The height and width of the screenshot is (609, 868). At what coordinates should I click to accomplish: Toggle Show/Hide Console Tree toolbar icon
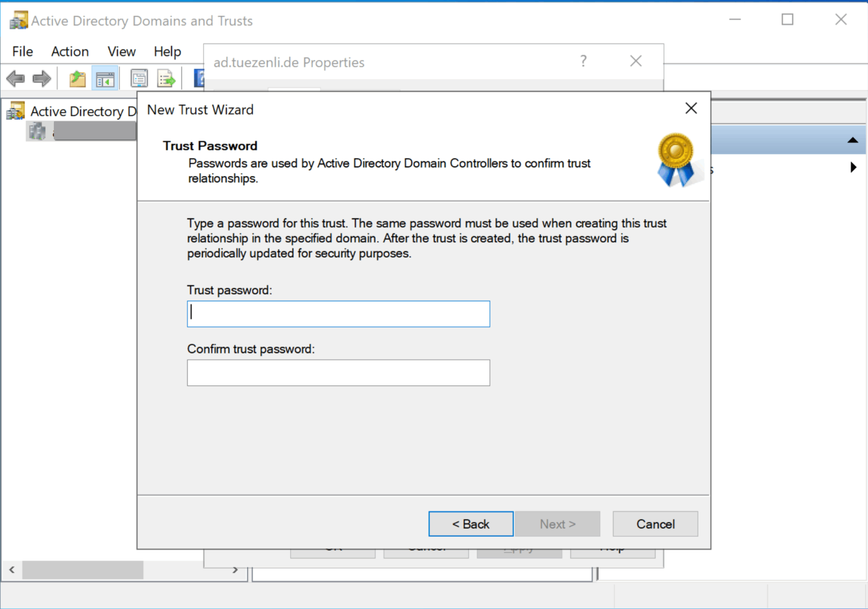click(x=105, y=79)
